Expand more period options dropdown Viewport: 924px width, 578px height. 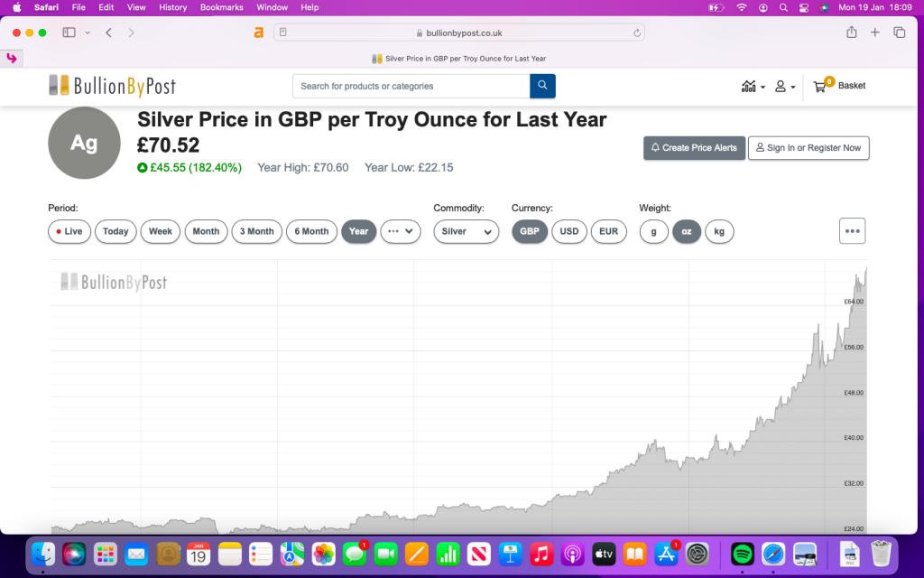coord(401,231)
